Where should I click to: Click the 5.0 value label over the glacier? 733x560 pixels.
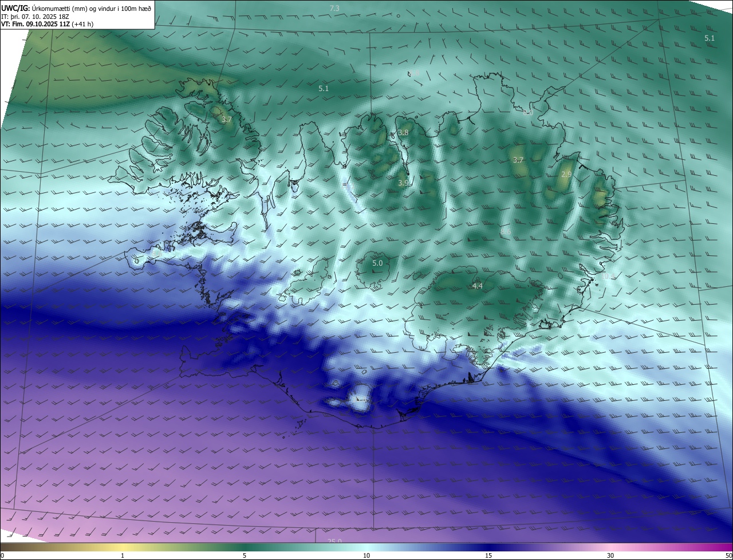click(x=377, y=263)
